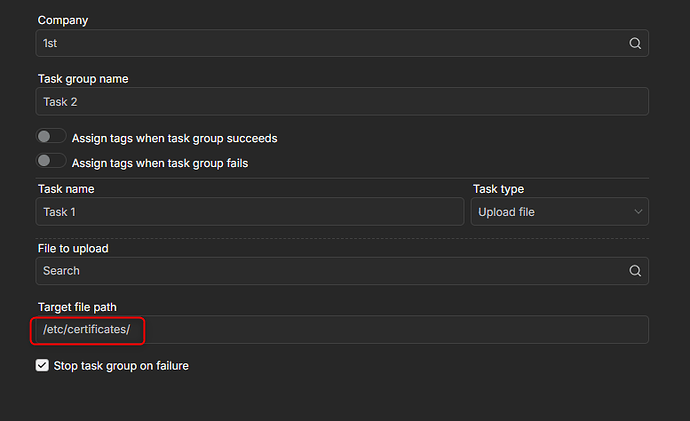Click the 'Target file path' label
The height and width of the screenshot is (421, 690).
pos(78,307)
